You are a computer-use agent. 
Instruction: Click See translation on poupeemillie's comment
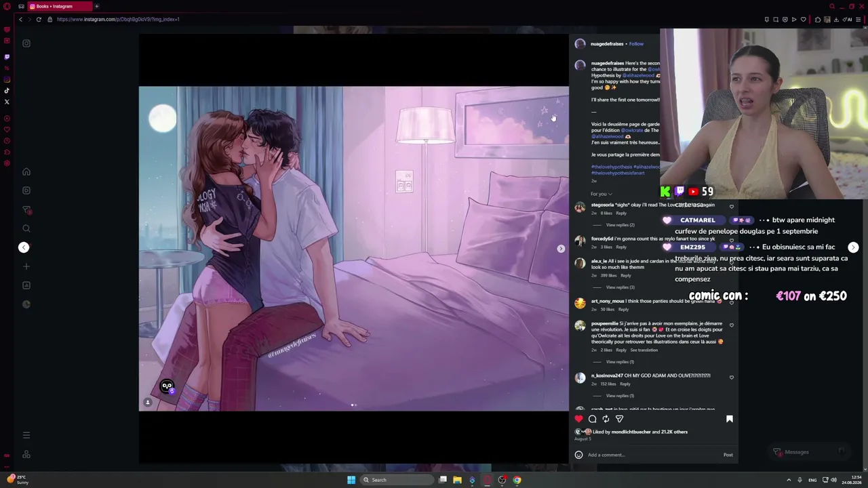(x=644, y=350)
